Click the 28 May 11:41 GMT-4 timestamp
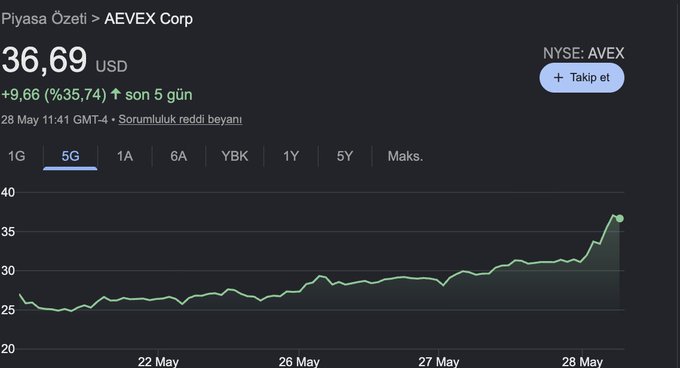The height and width of the screenshot is (368, 680). point(54,120)
